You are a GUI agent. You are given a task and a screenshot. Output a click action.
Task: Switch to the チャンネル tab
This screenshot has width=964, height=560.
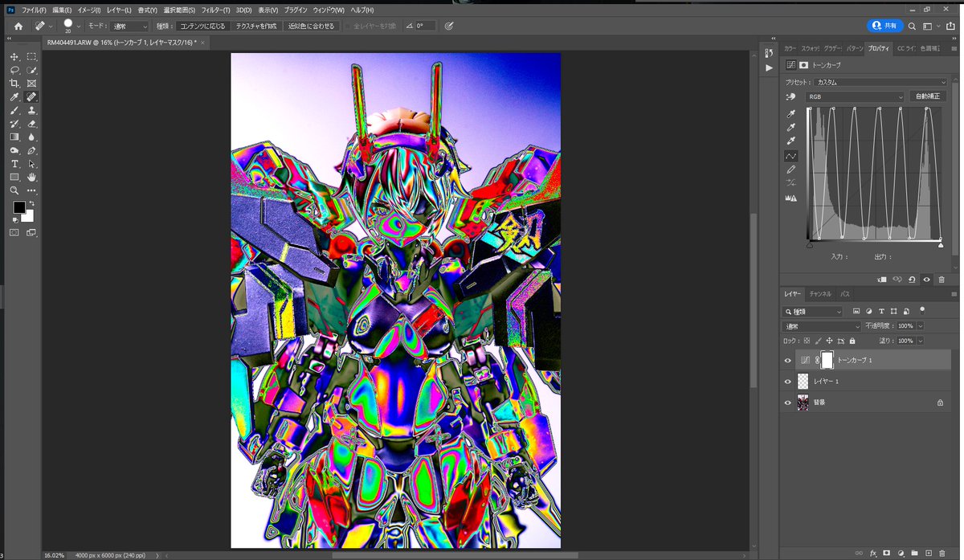pos(820,294)
